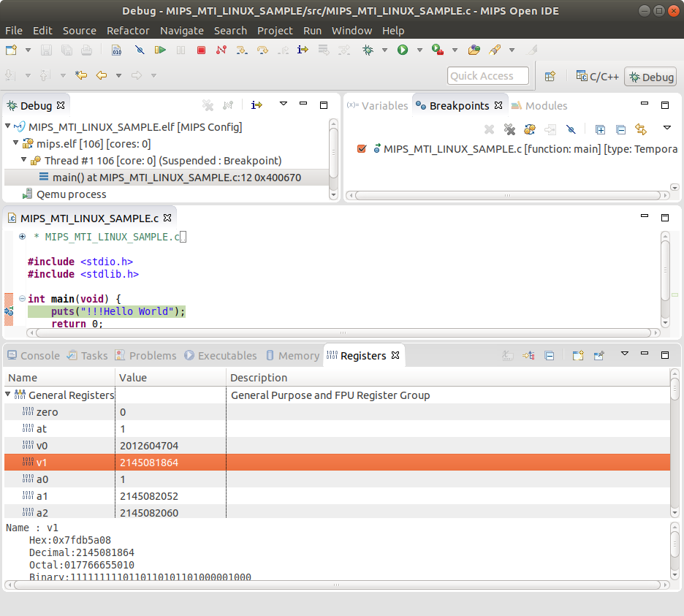
Task: Click Toggle Layout icon in Registers toolbar
Action: pyautogui.click(x=528, y=356)
